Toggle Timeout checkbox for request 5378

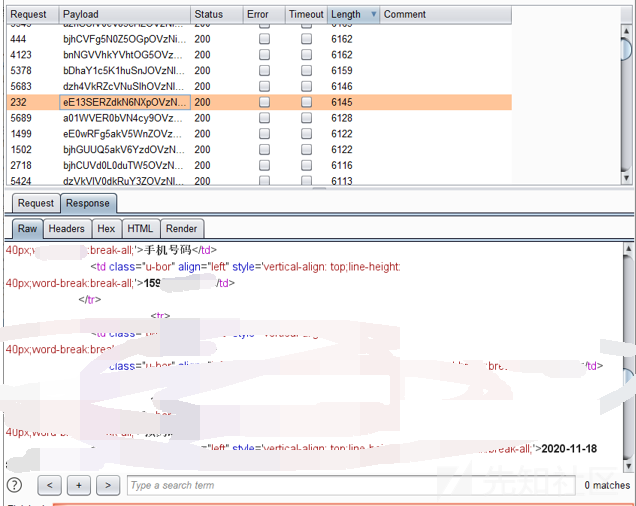pos(306,70)
